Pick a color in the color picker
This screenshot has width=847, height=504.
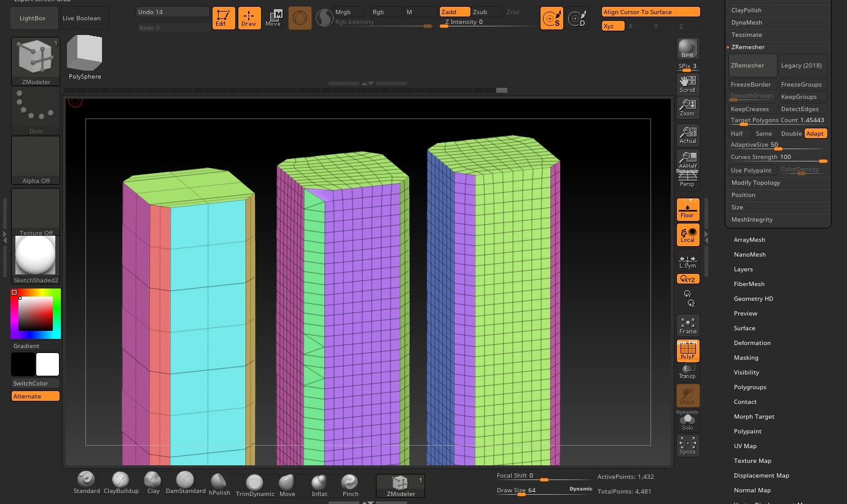point(36,314)
